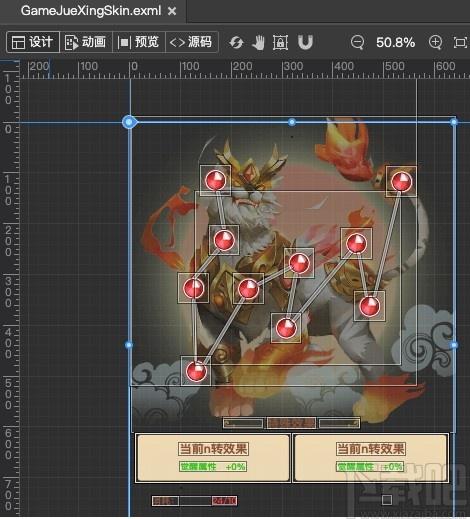Select the center title banner below the lion
This screenshot has height=519, width=470.
point(291,423)
